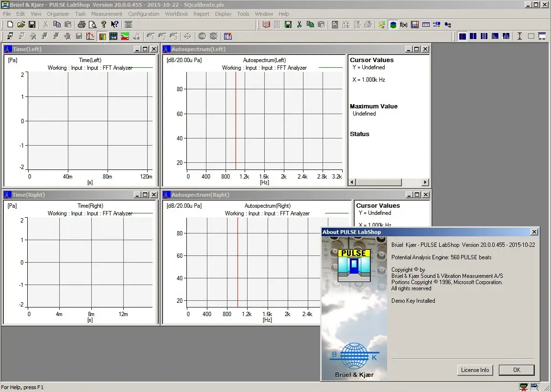Open the WorkBook menu
Screen dimensions: 551x392
[176, 14]
